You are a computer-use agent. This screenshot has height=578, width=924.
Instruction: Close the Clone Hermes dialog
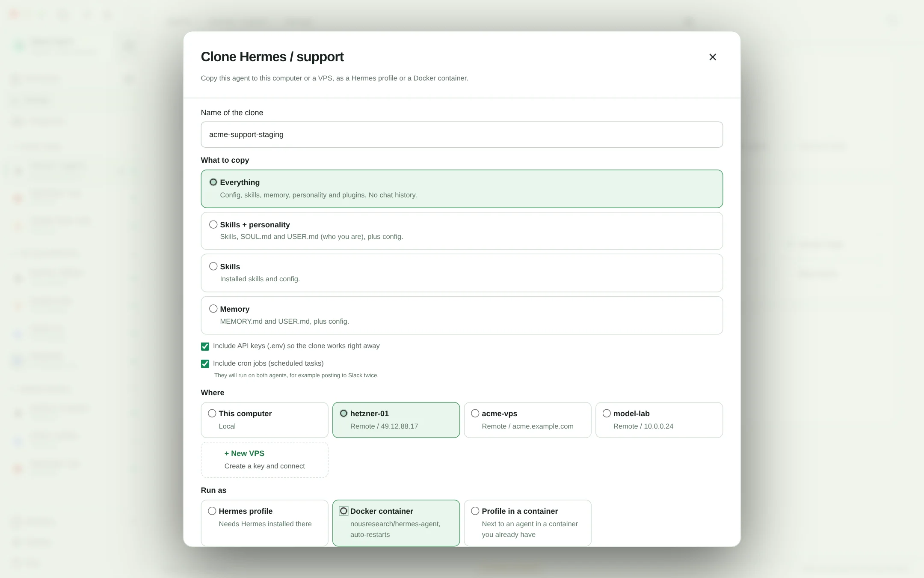pos(712,57)
